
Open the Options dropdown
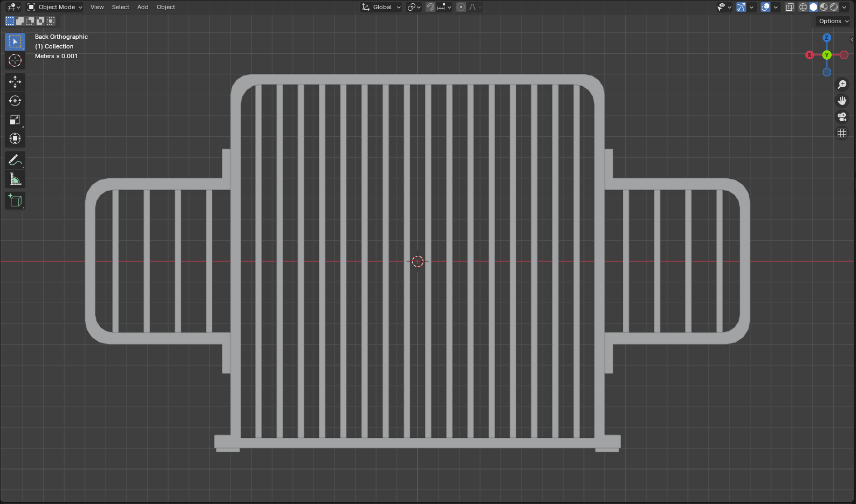(833, 21)
